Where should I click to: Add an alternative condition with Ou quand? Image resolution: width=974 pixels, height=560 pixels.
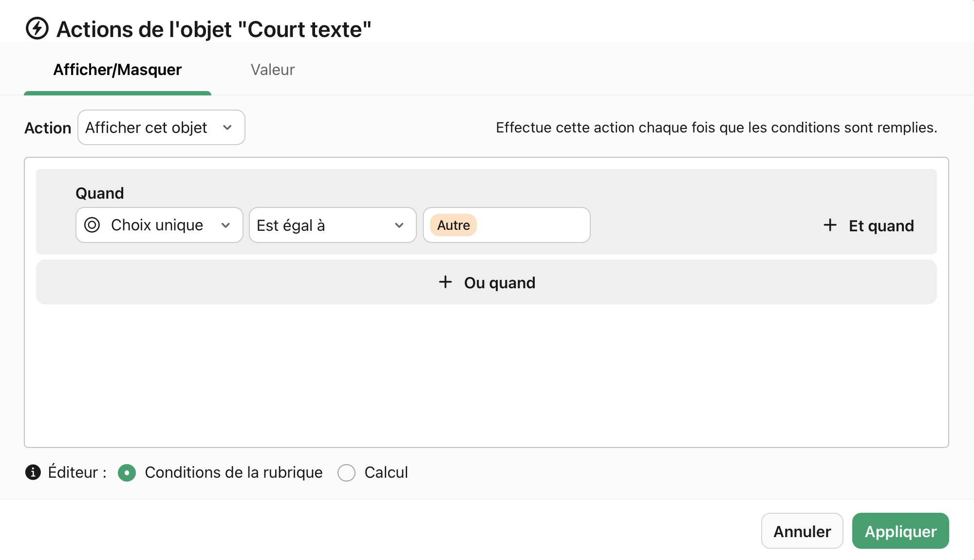coord(486,282)
